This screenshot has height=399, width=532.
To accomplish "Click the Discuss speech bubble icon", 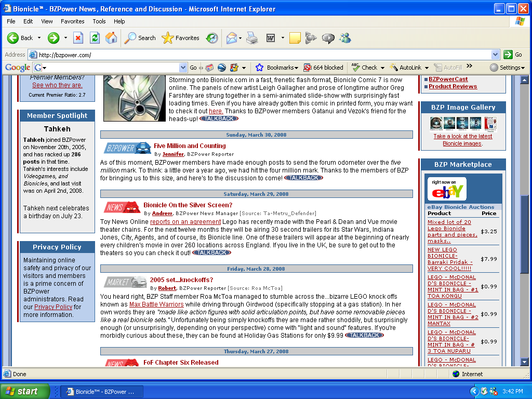I will coord(328,38).
